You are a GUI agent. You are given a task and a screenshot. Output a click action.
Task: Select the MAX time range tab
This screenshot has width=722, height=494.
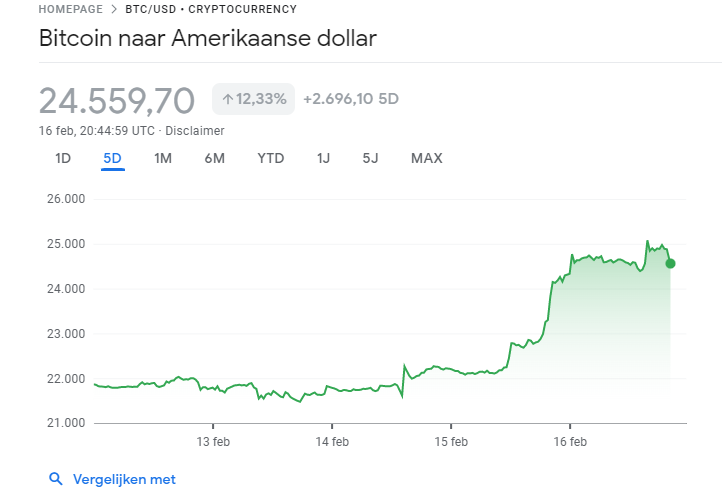tap(427, 158)
